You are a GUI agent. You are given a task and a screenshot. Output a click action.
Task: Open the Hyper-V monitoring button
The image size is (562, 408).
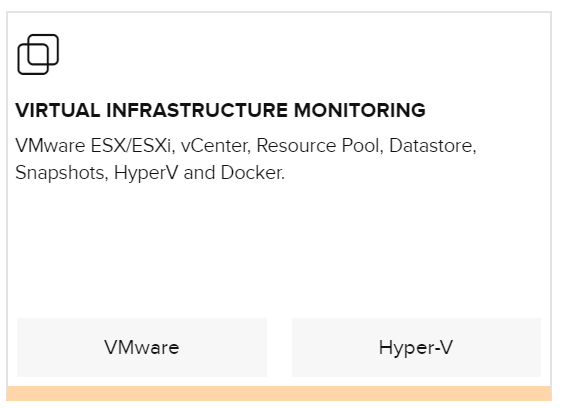point(416,347)
